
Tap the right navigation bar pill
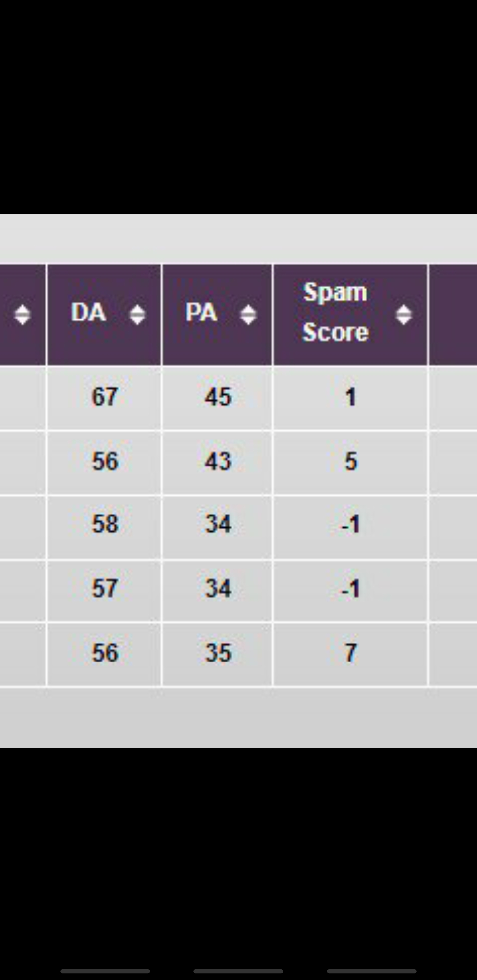pos(372,971)
